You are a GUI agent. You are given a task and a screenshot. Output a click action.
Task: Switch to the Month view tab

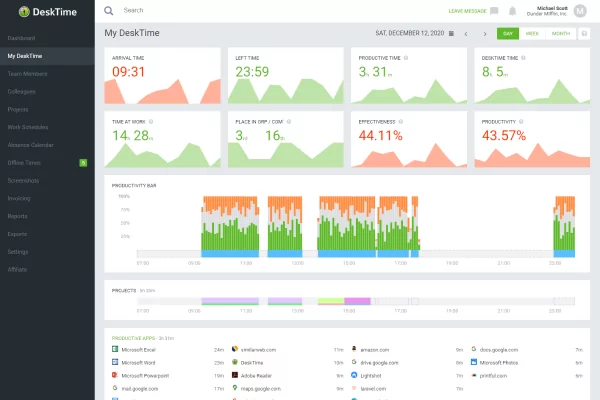click(x=561, y=34)
